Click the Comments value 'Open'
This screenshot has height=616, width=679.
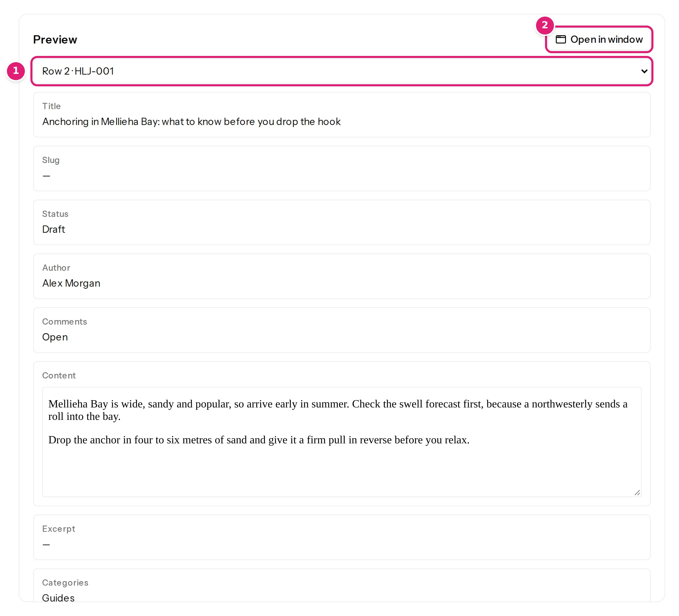tap(55, 337)
